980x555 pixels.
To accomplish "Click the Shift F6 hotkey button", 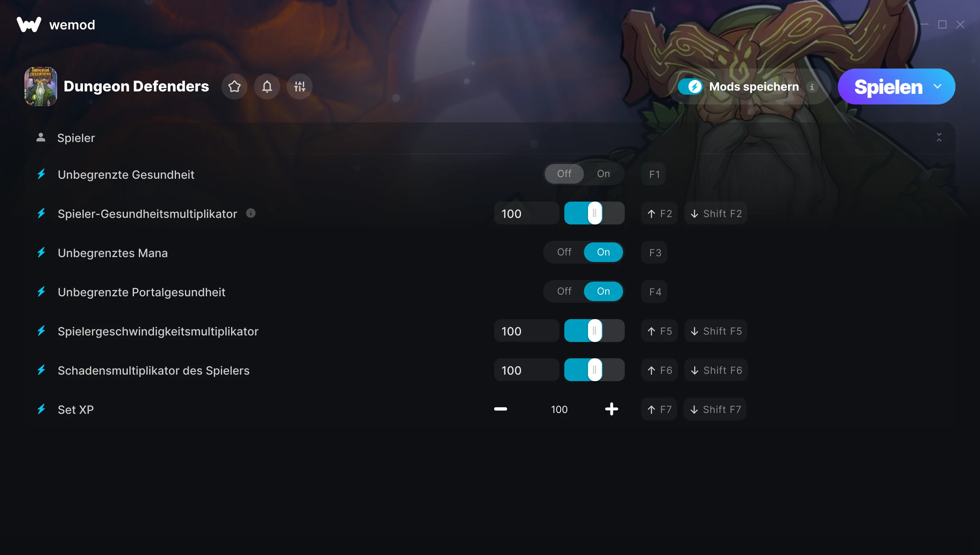I will (716, 370).
